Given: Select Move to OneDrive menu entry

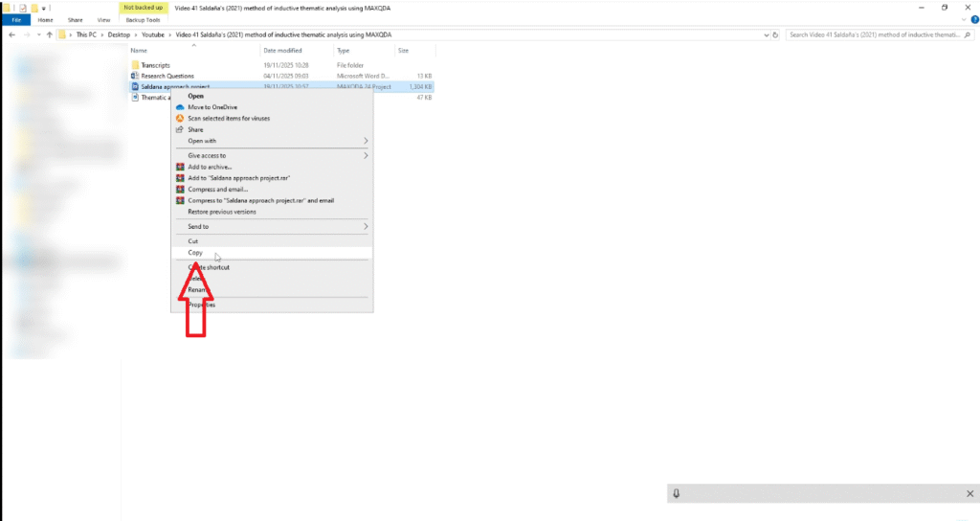Looking at the screenshot, I should point(212,107).
